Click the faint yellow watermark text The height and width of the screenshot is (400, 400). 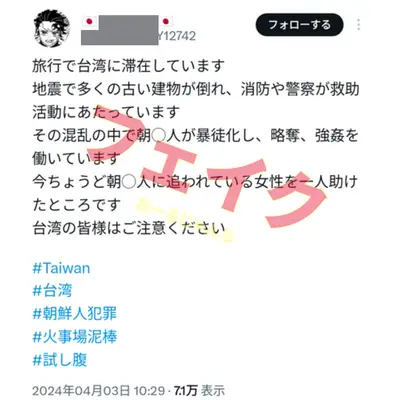click(185, 218)
